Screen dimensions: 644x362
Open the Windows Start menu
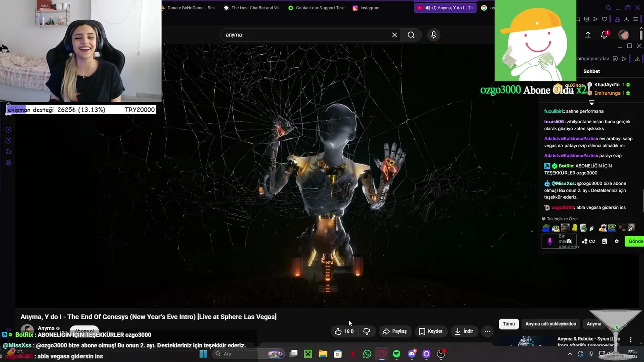pos(203,354)
